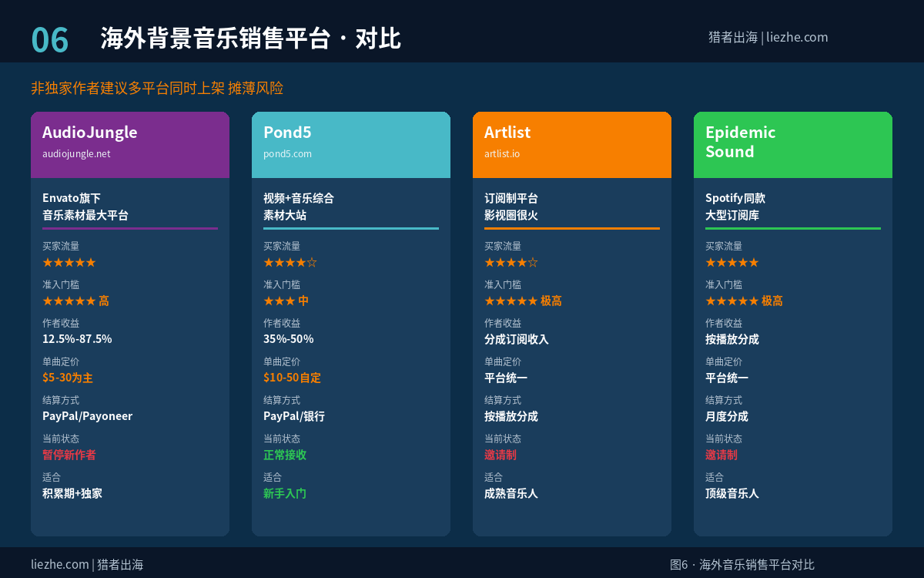Click the $5-30为主 price

point(68,378)
